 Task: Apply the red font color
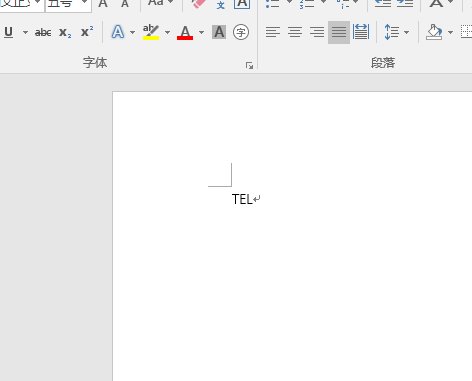[185, 32]
